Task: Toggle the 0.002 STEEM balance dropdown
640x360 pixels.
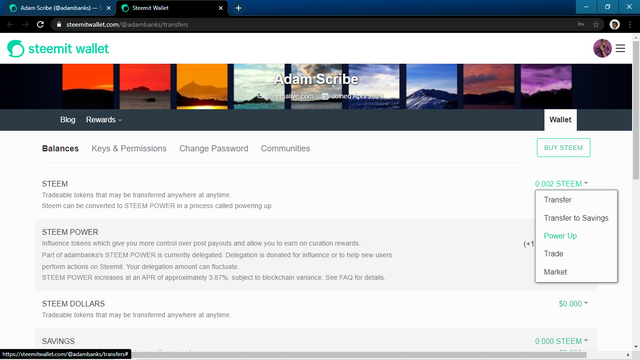Action: pos(561,184)
